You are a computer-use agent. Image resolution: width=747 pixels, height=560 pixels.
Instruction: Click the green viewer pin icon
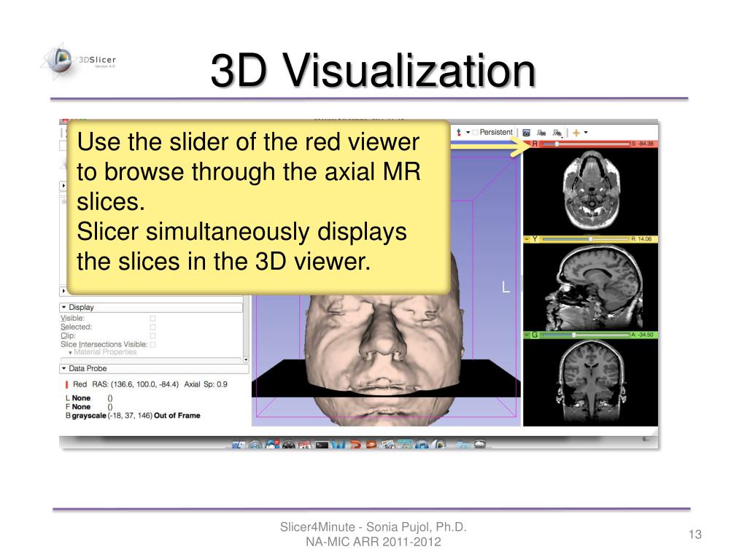(527, 335)
